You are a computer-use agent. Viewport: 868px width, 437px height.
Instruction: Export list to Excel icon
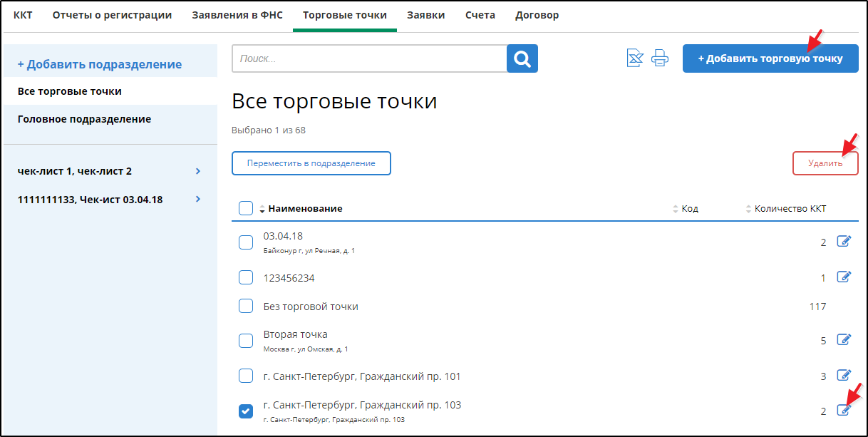point(634,58)
